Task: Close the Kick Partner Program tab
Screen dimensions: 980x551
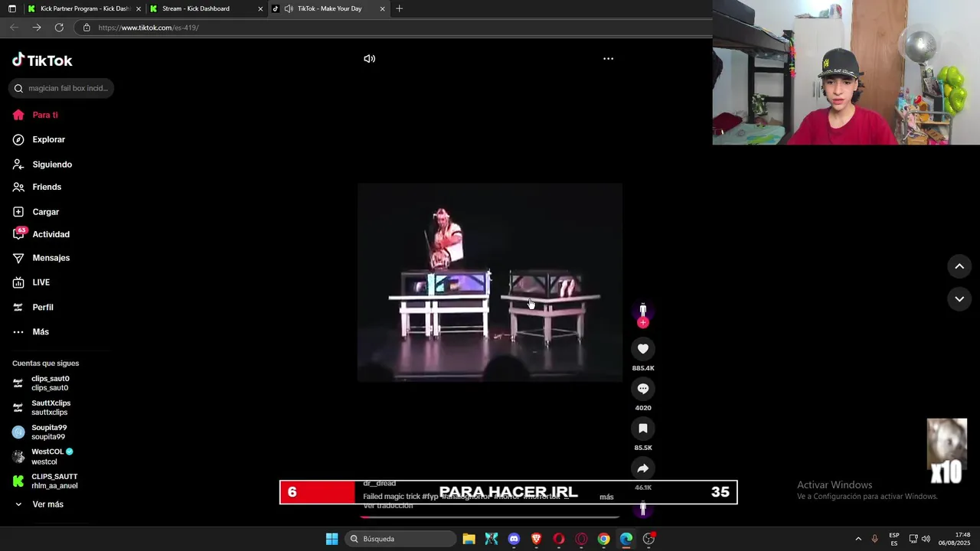Action: (x=139, y=8)
